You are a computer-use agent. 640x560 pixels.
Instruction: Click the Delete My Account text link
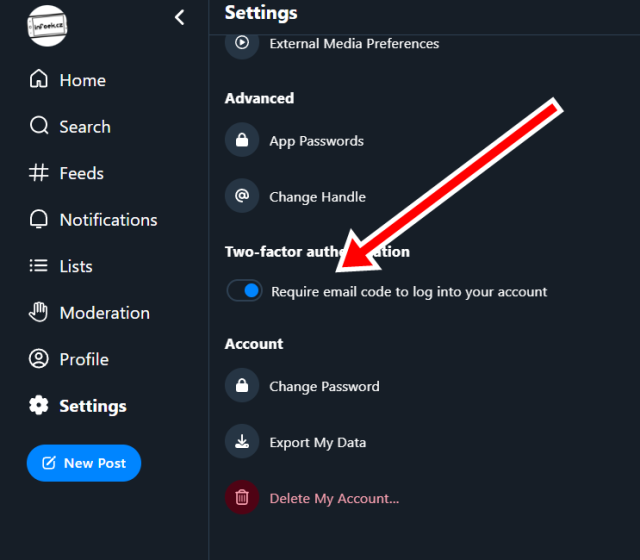[x=334, y=498]
